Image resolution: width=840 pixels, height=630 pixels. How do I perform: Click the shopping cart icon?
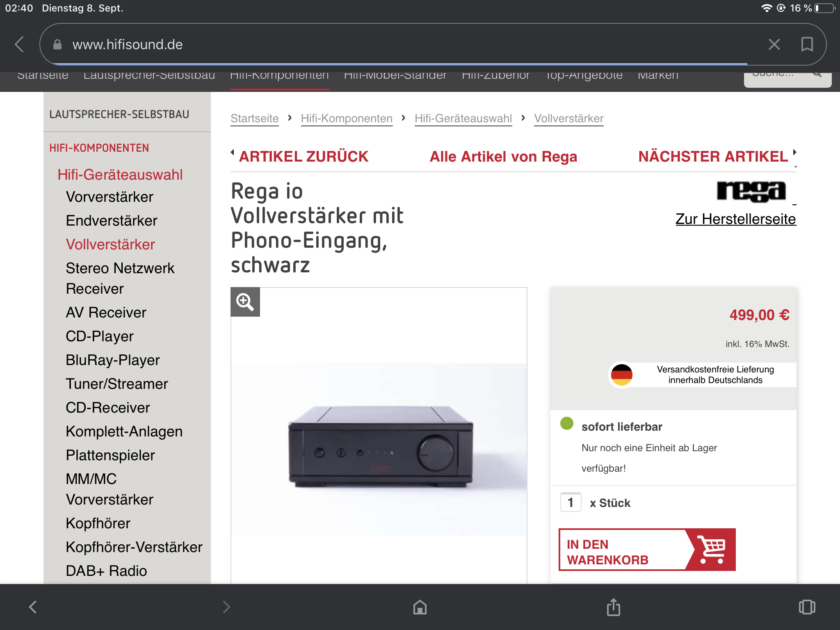point(712,550)
